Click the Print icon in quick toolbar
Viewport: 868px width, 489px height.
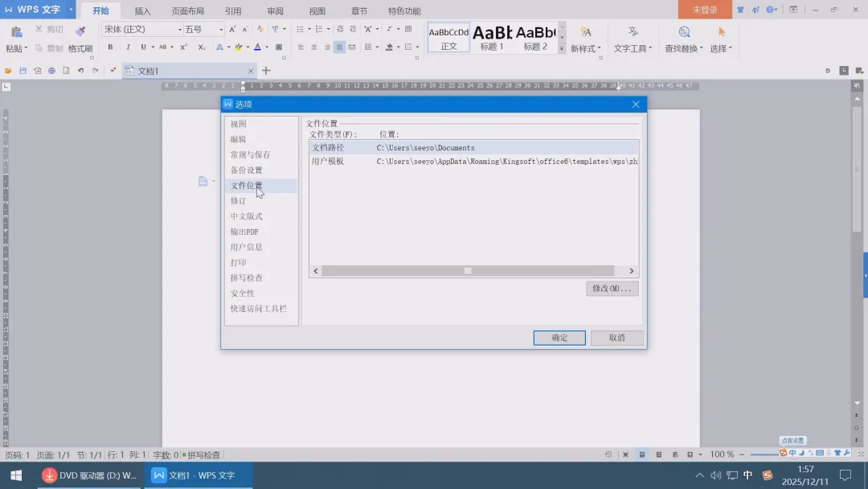51,71
